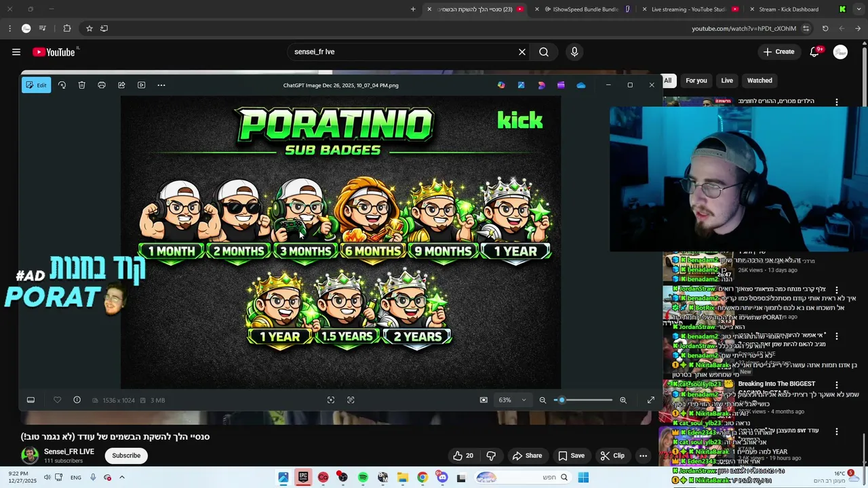The height and width of the screenshot is (488, 868).
Task: Click the 3 MB file size text
Action: 157,401
